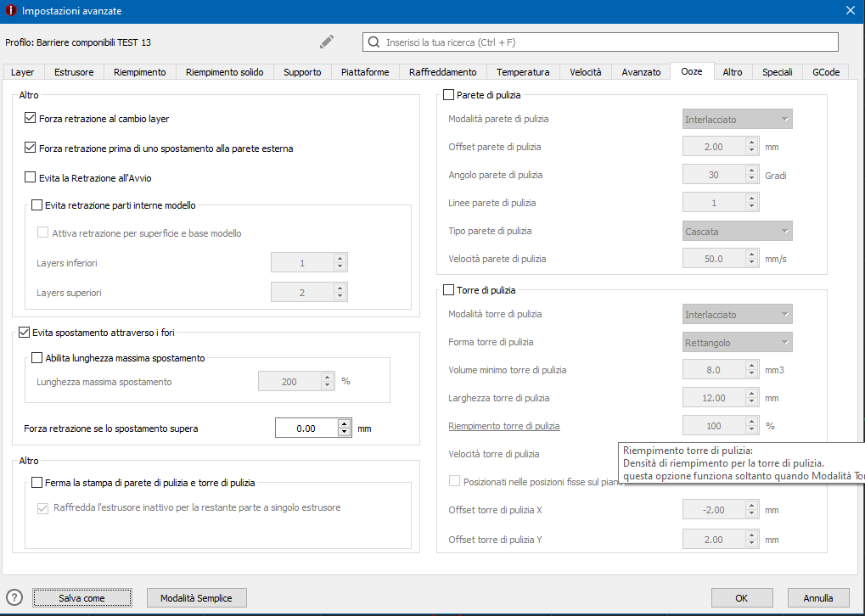This screenshot has height=616, width=865.
Task: Switch to the Raffreddamento tab
Action: click(442, 72)
